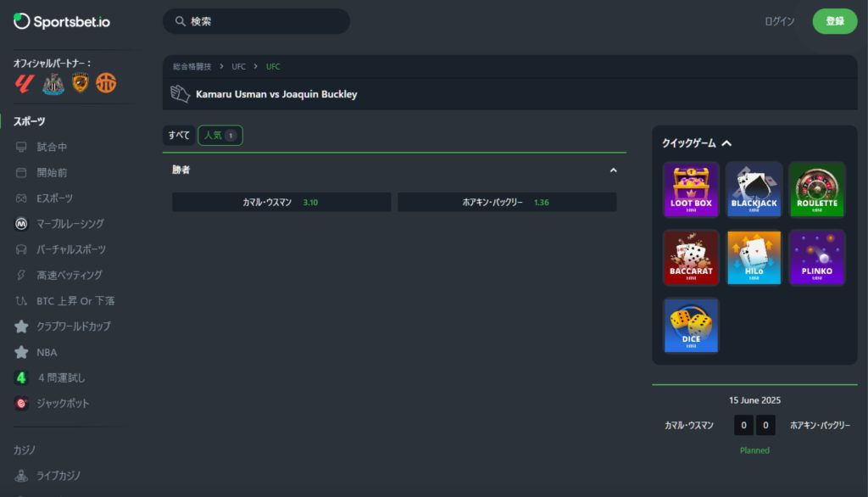Focus the 検索 search field
The height and width of the screenshot is (497, 868).
point(256,21)
